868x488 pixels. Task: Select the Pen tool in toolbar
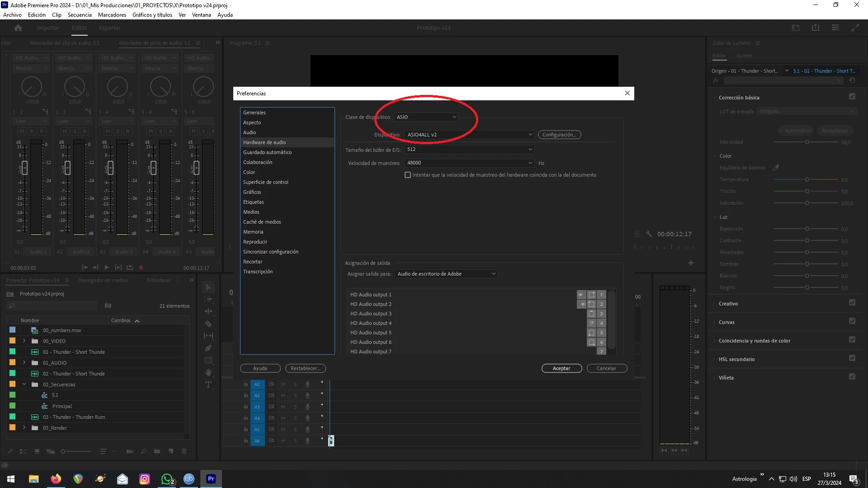208,348
